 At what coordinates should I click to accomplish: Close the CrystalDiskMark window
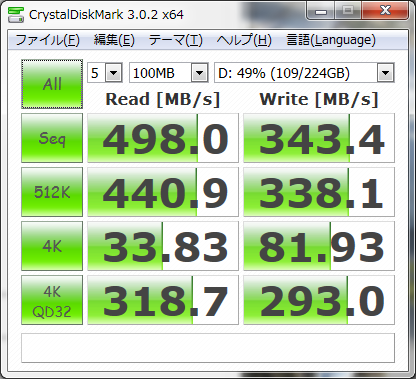(385, 11)
